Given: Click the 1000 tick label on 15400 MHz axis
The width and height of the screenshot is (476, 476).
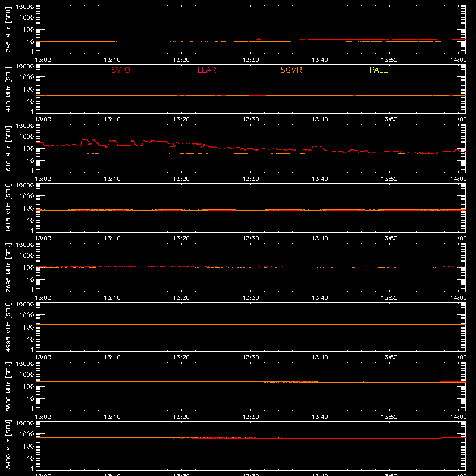Looking at the screenshot, I should pyautogui.click(x=27, y=434).
